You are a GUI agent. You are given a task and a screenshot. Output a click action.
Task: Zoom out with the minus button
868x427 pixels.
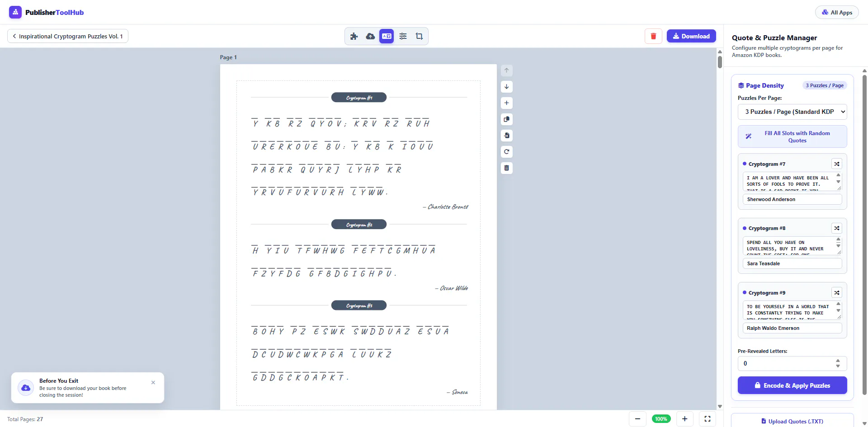click(637, 419)
